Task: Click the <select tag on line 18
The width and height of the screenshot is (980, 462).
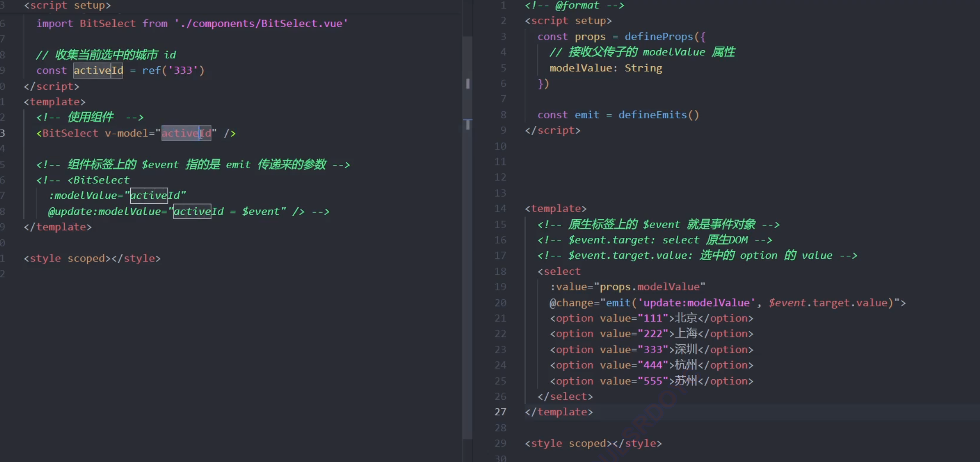Action: 559,272
